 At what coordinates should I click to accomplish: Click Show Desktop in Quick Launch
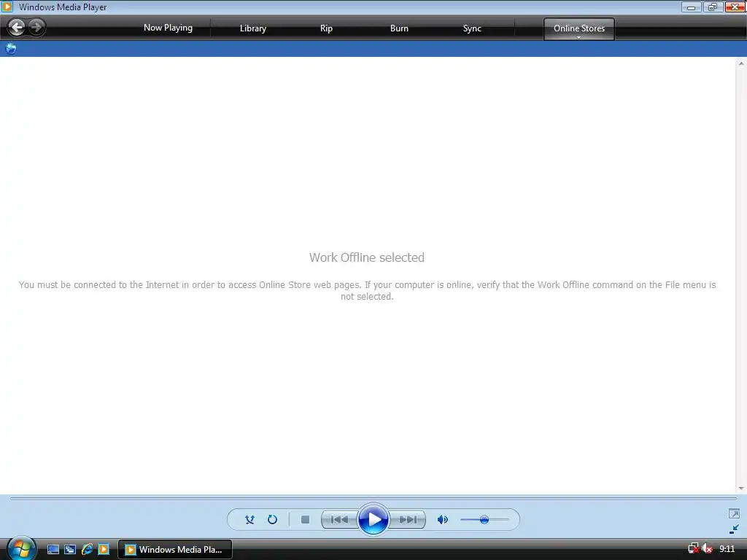[53, 550]
